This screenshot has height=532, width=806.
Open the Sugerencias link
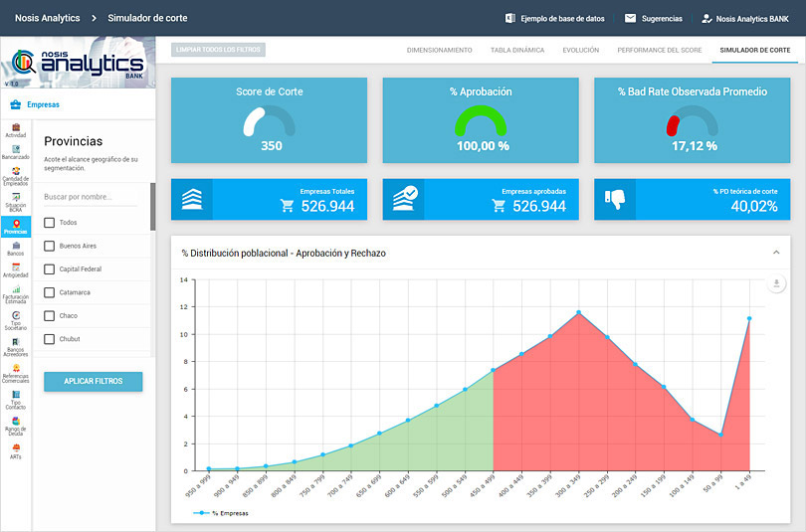click(662, 19)
